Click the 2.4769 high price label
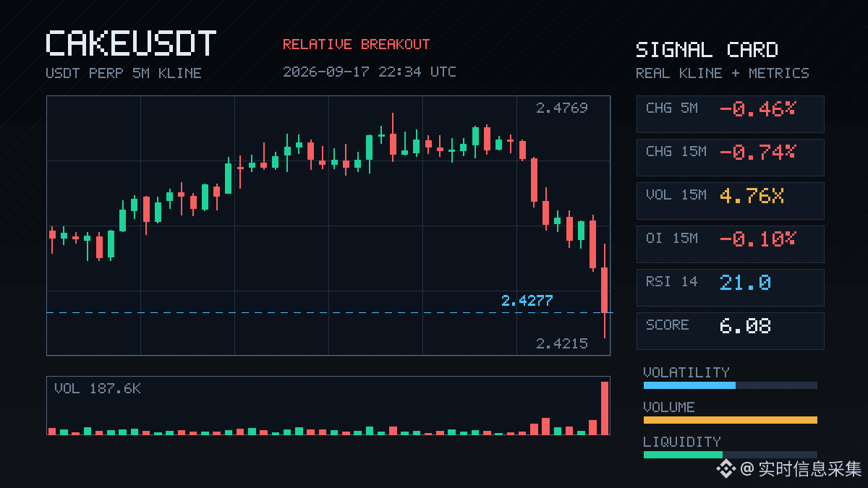This screenshot has width=868, height=488. tap(562, 108)
